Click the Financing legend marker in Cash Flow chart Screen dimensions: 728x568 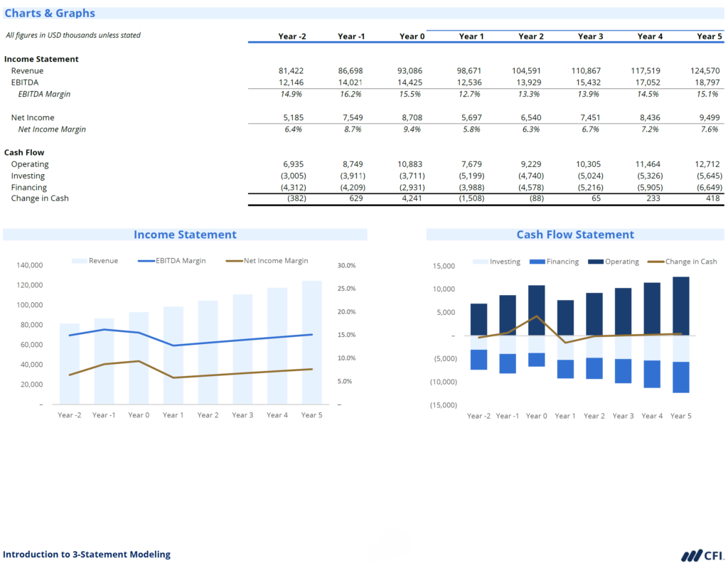537,262
